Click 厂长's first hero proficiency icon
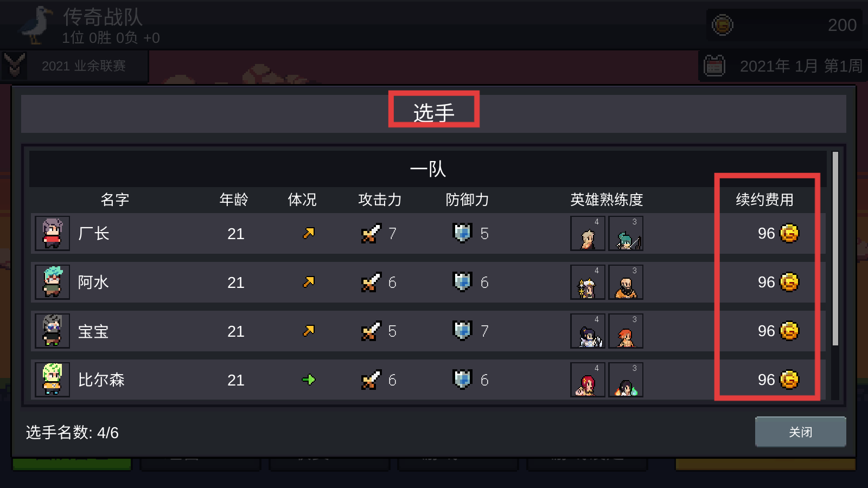The image size is (868, 488). [x=588, y=233]
